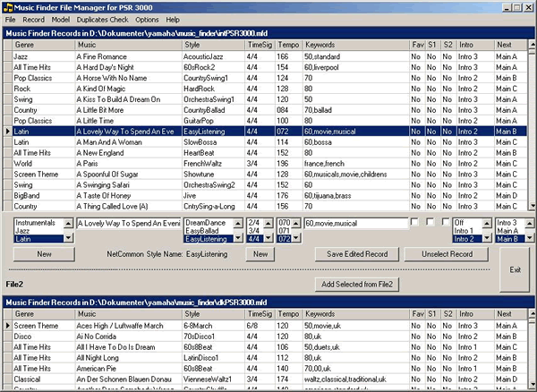Open the File menu
Image resolution: width=537 pixels, height=392 pixels.
[x=10, y=20]
